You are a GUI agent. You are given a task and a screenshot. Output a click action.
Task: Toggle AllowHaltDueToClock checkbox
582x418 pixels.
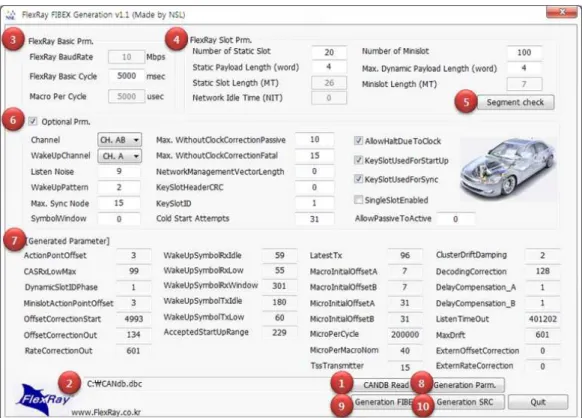358,140
